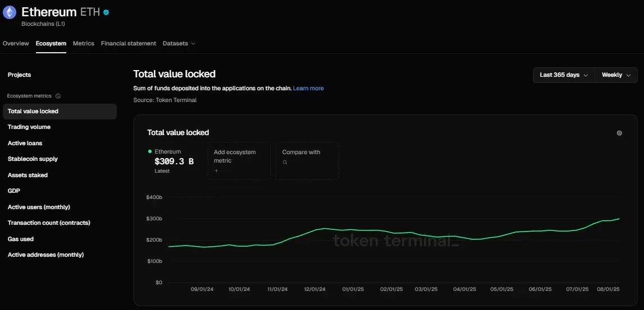Open Gas used metric
This screenshot has height=310, width=644.
click(21, 239)
